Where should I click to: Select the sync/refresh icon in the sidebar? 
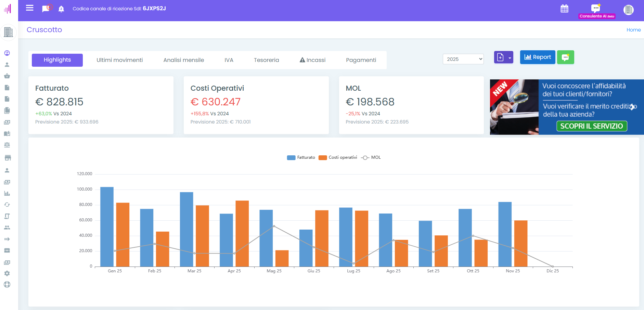(7, 205)
